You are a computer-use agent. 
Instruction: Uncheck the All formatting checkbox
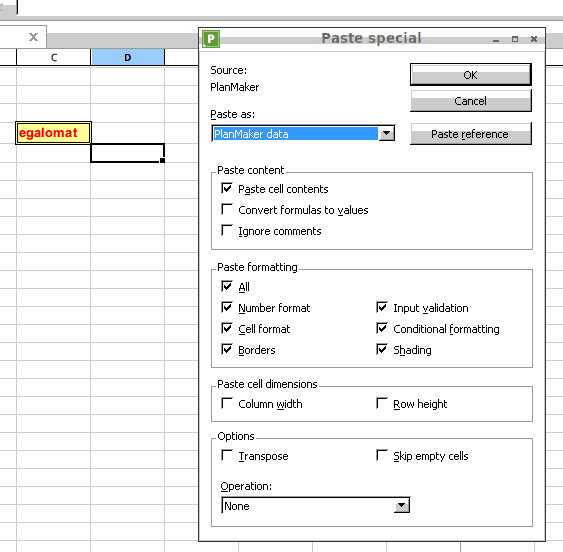pyautogui.click(x=227, y=286)
